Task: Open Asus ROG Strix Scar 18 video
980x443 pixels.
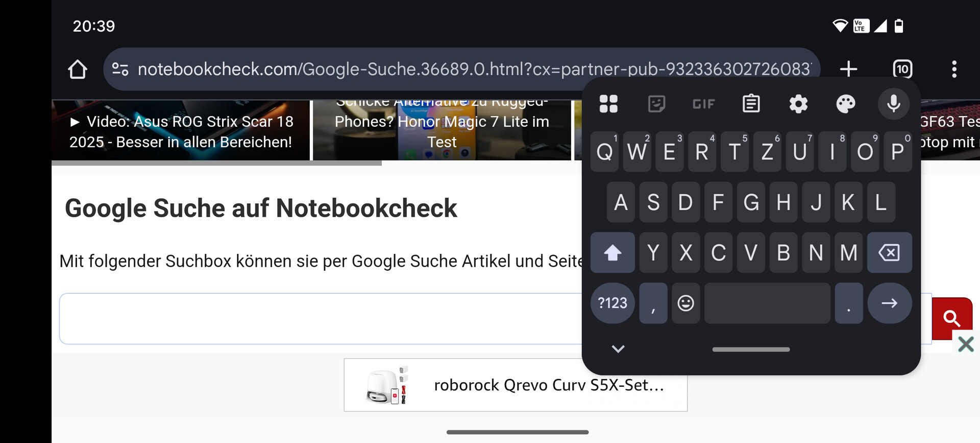Action: click(x=181, y=130)
